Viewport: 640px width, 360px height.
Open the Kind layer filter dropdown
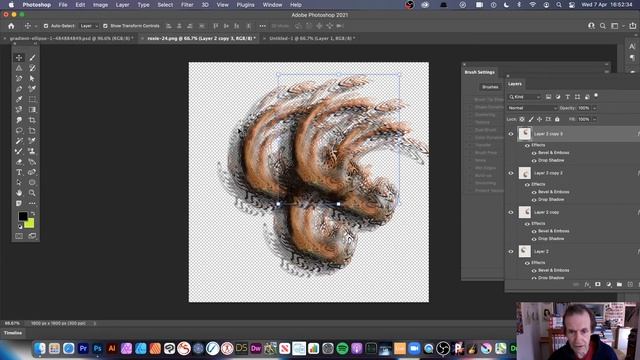pyautogui.click(x=524, y=97)
